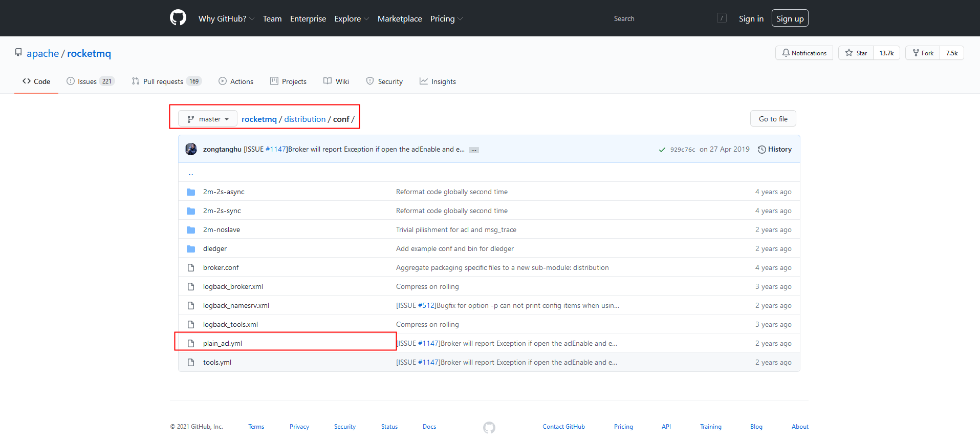Click the green check status icon
This screenshot has height=440, width=980.
662,150
